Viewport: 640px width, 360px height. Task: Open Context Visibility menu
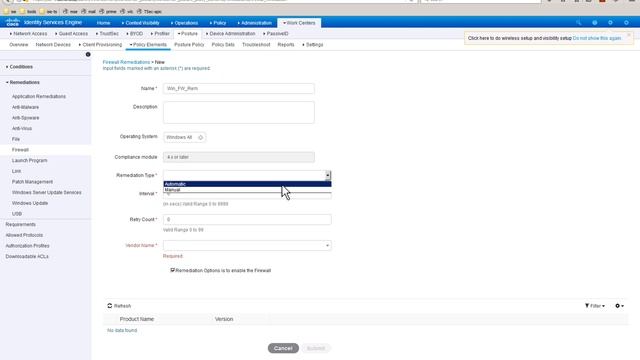[140, 23]
